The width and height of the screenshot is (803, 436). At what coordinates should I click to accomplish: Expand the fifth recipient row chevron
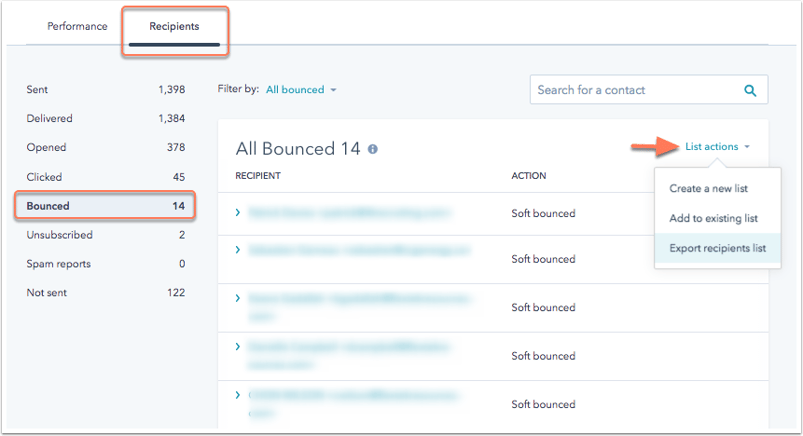(238, 395)
